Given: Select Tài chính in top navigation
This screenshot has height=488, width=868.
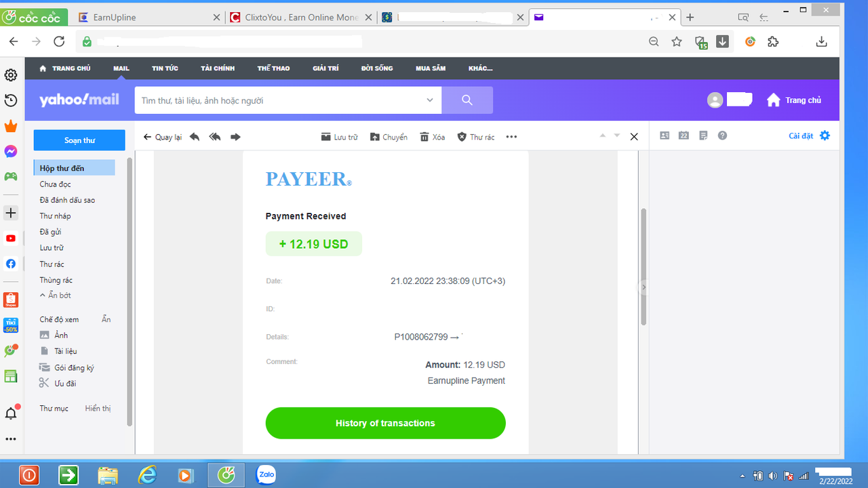Looking at the screenshot, I should click(x=218, y=68).
